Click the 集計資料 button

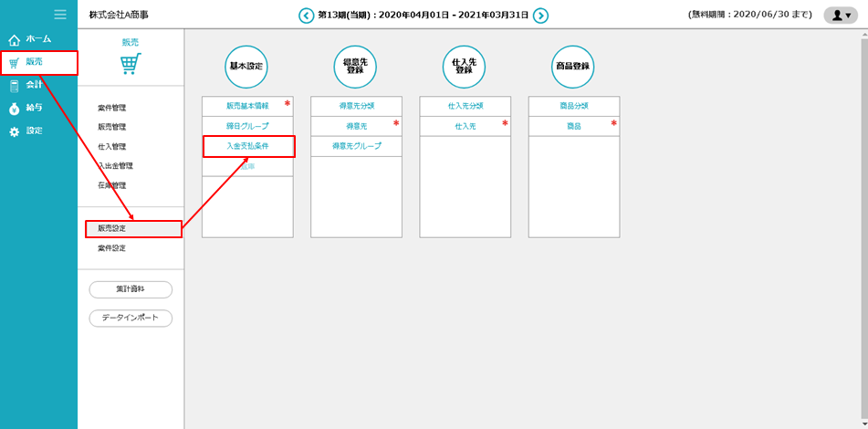(131, 289)
